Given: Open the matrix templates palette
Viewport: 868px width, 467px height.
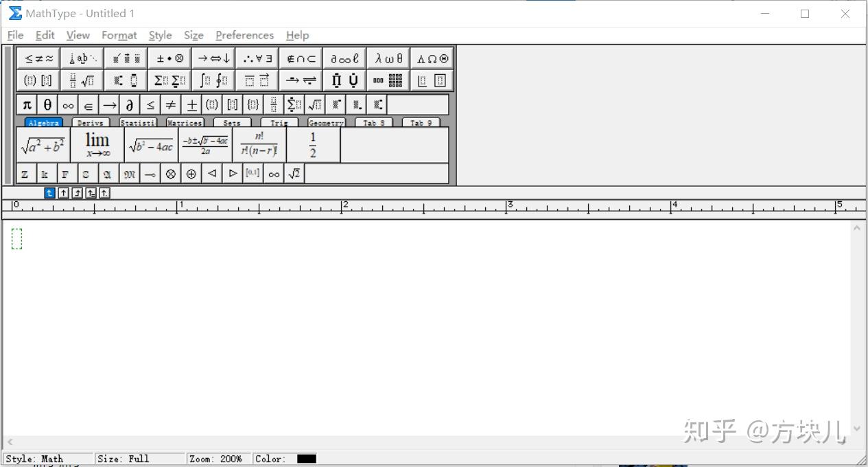Looking at the screenshot, I should [x=388, y=80].
